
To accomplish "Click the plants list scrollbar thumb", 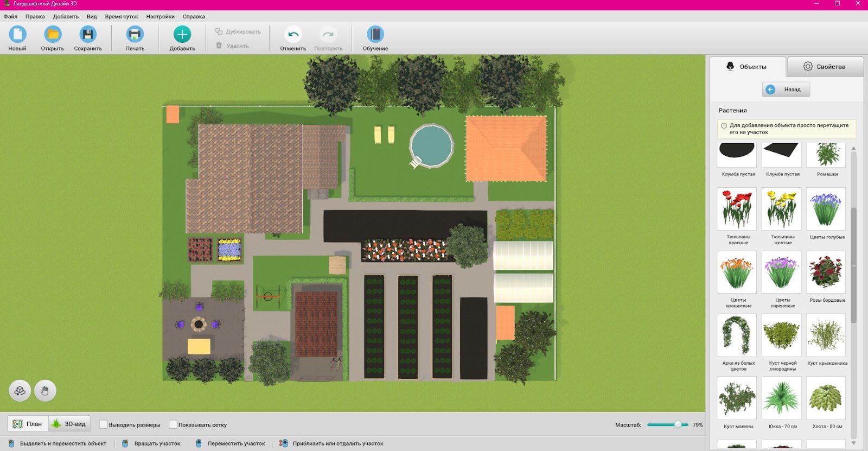I will [x=853, y=265].
